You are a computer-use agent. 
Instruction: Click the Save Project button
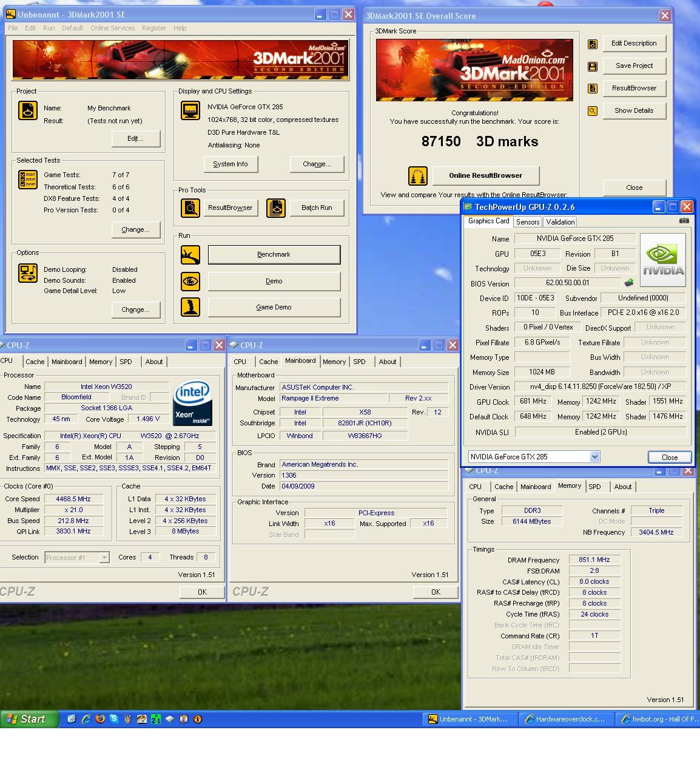(634, 66)
